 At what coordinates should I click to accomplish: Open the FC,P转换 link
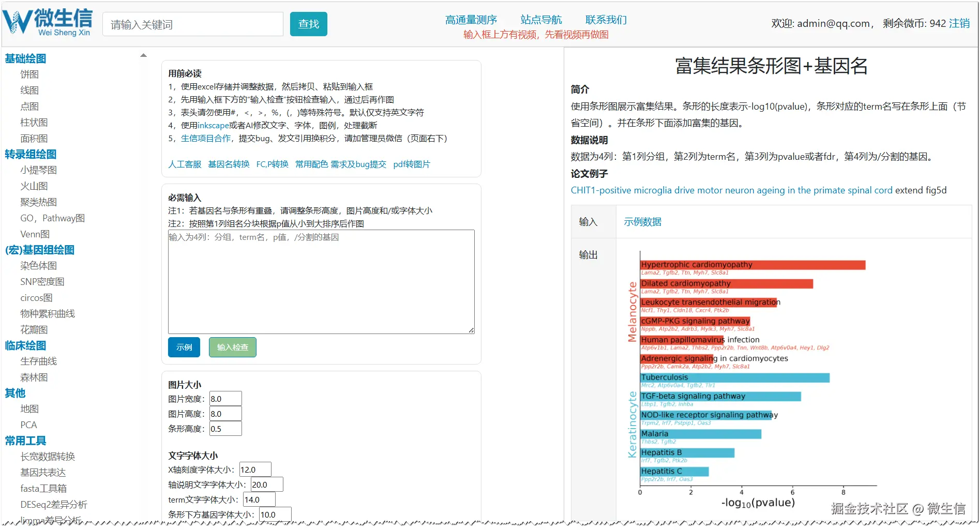pos(273,164)
